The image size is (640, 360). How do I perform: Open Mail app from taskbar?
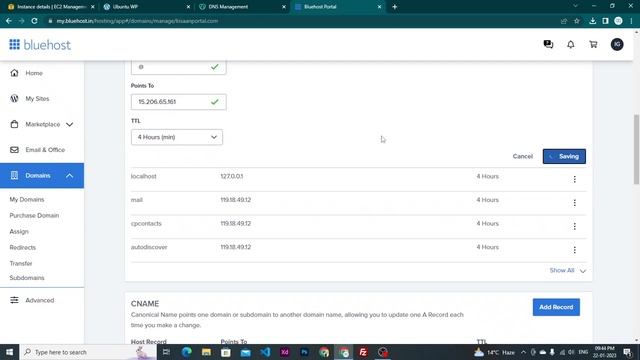coord(245,352)
